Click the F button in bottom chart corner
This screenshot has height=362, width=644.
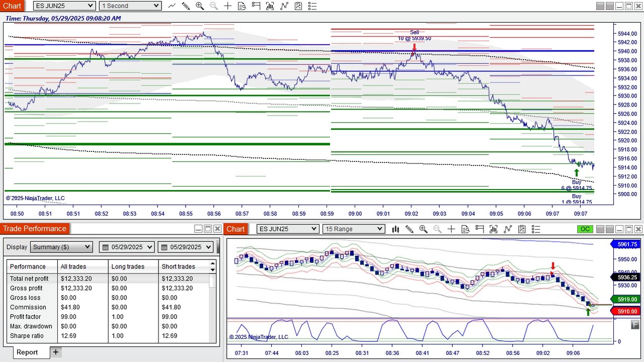tap(635, 325)
